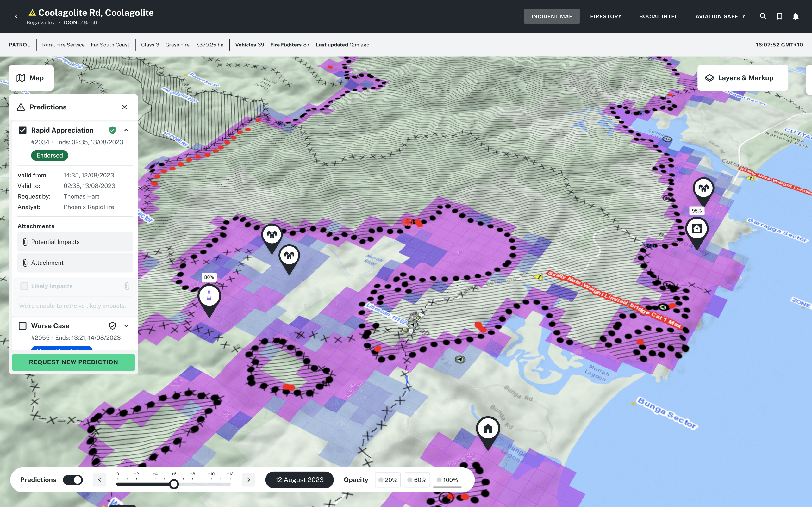Click the round aircraft marker near Murrah Lagoon
This screenshot has height=507, width=812.
click(x=460, y=360)
